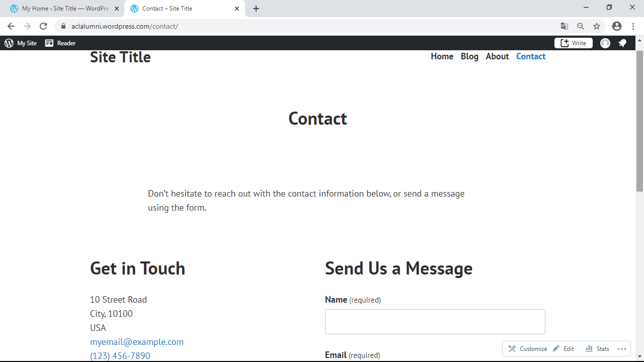644x362 pixels.
Task: Click the translate page icon
Action: pyautogui.click(x=565, y=26)
